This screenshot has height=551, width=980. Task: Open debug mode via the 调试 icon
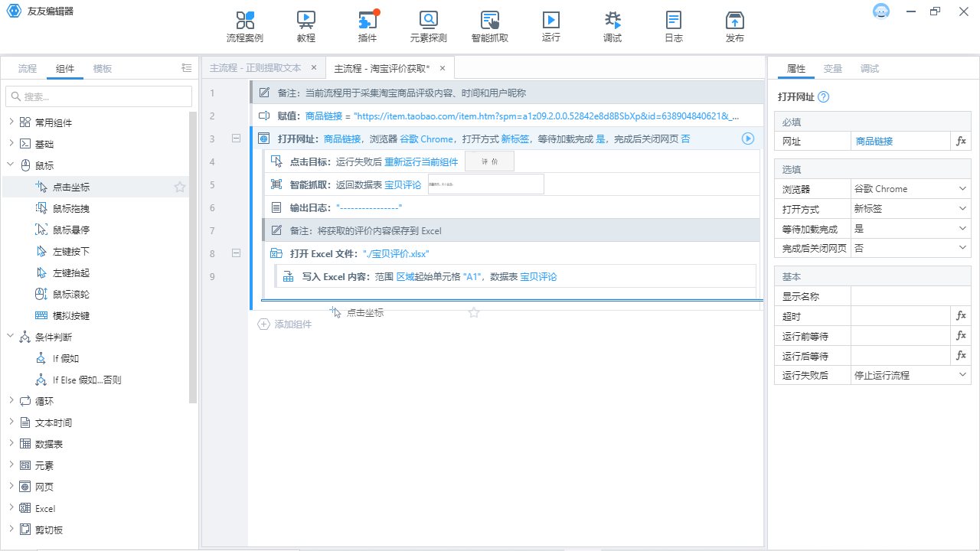[612, 25]
